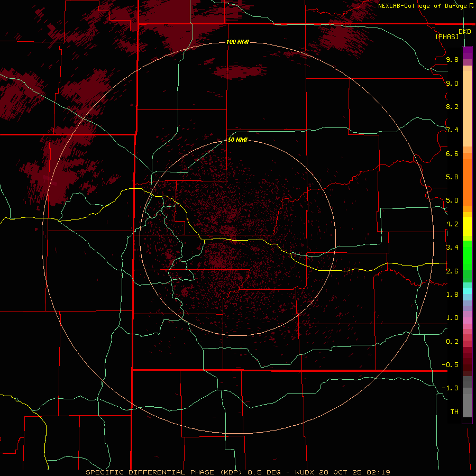This screenshot has height=476, width=476.
Task: Click the cyan segment of color bar
Action: [x=467, y=291]
